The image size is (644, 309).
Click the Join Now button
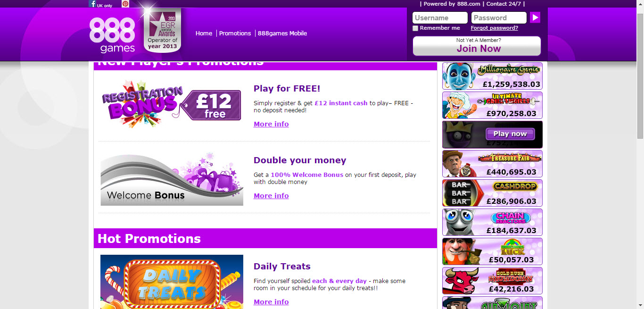477,46
